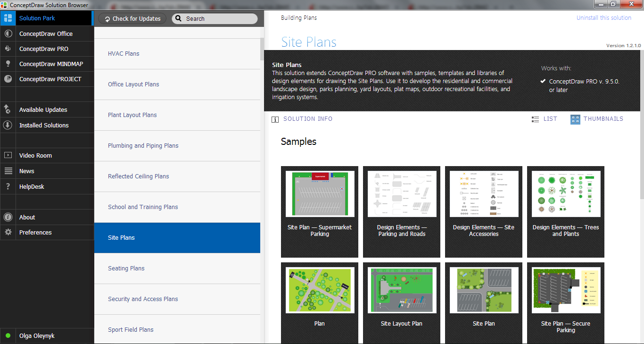Image resolution: width=644 pixels, height=344 pixels.
Task: Click the ConceptDraw PROJECT pie icon
Action: (8, 79)
